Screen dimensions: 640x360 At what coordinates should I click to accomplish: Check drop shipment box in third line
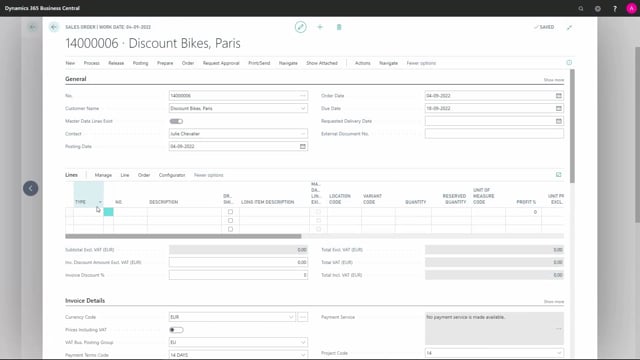tap(230, 229)
